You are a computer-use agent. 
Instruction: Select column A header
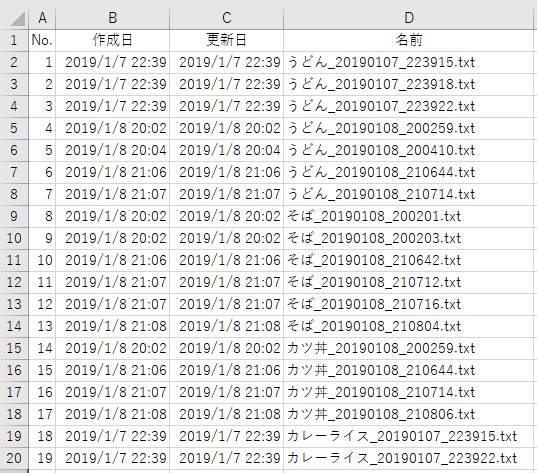[42, 18]
